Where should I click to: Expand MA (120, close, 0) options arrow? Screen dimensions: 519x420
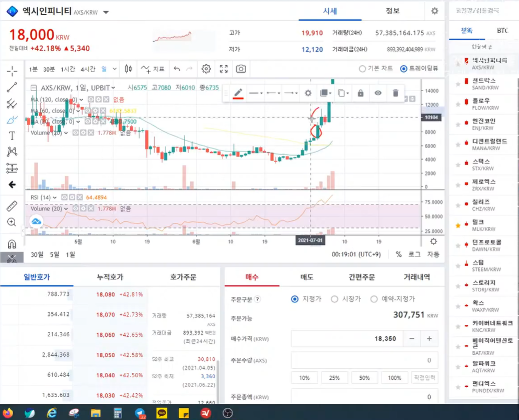coord(81,100)
